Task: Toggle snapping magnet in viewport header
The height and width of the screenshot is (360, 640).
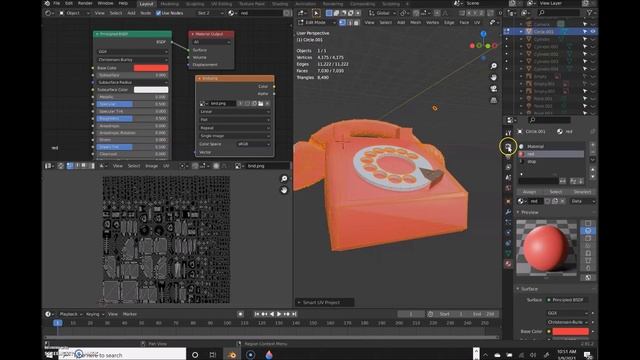Action: 417,13
